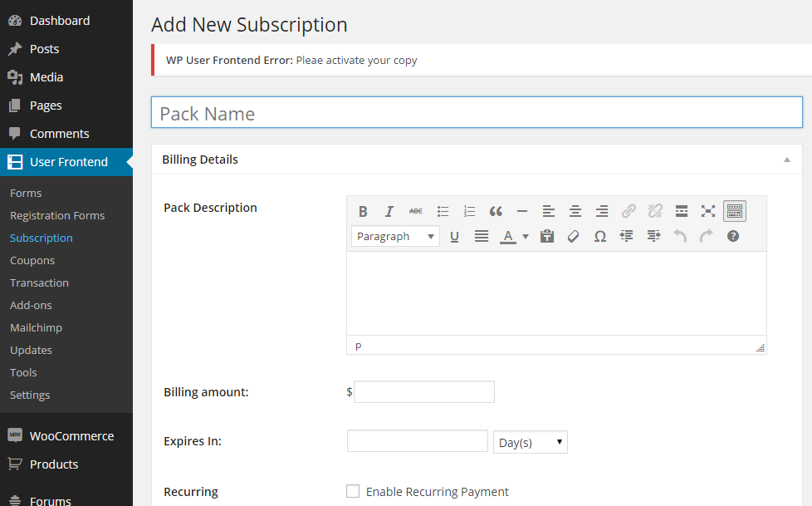Click the Expires In number field
Viewport: 812px width, 506px height.
[x=418, y=441]
